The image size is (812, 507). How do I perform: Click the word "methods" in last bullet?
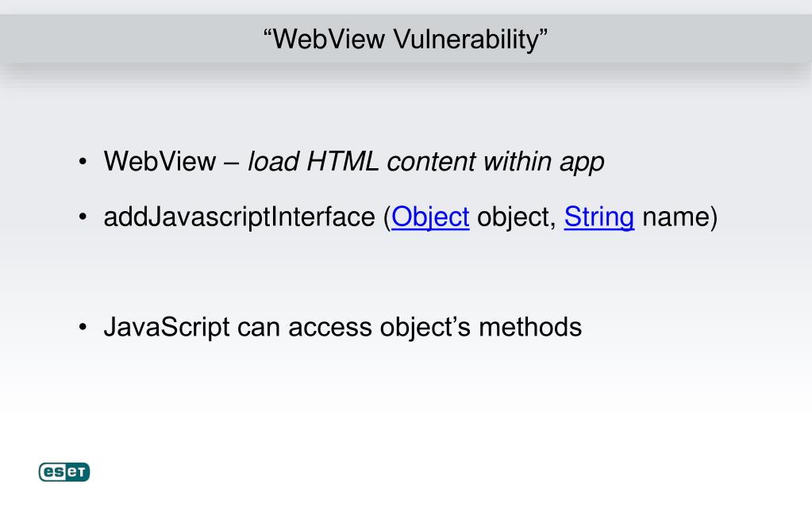[x=530, y=328]
